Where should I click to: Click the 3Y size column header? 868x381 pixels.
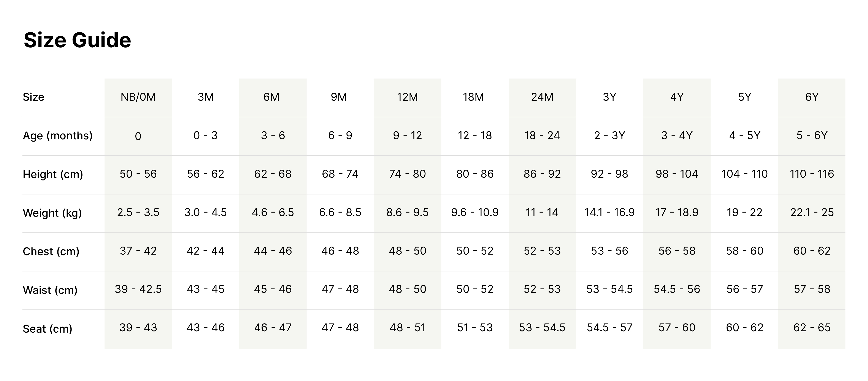click(x=609, y=97)
